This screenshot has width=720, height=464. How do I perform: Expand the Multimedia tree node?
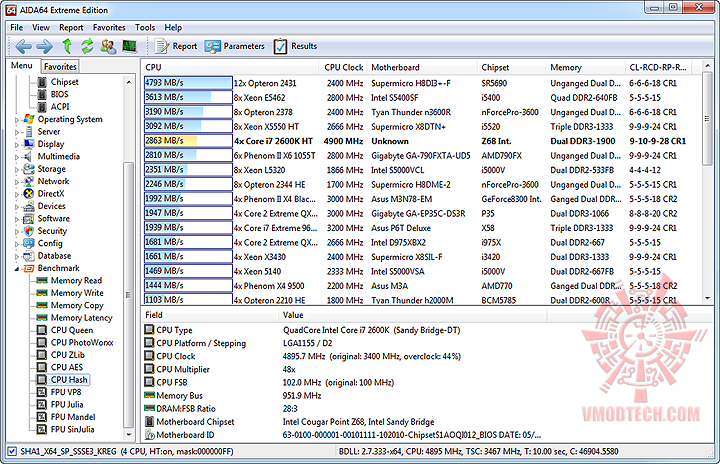[17, 157]
